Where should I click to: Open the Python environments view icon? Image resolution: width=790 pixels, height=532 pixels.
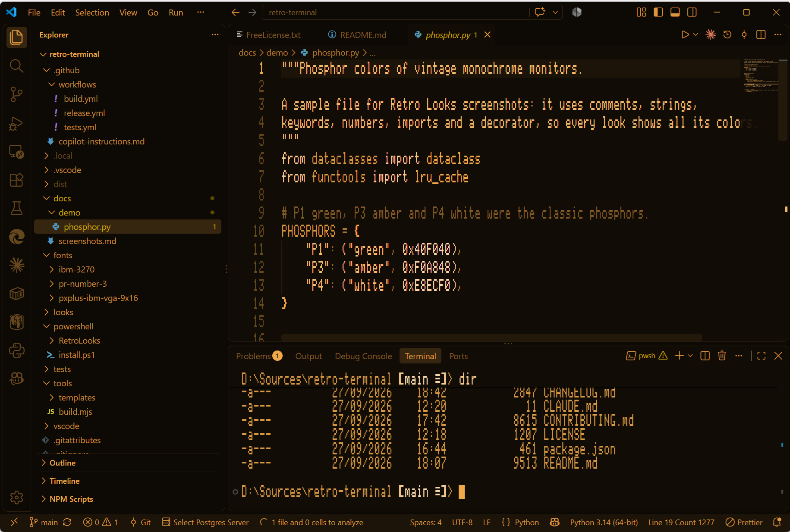(16, 350)
